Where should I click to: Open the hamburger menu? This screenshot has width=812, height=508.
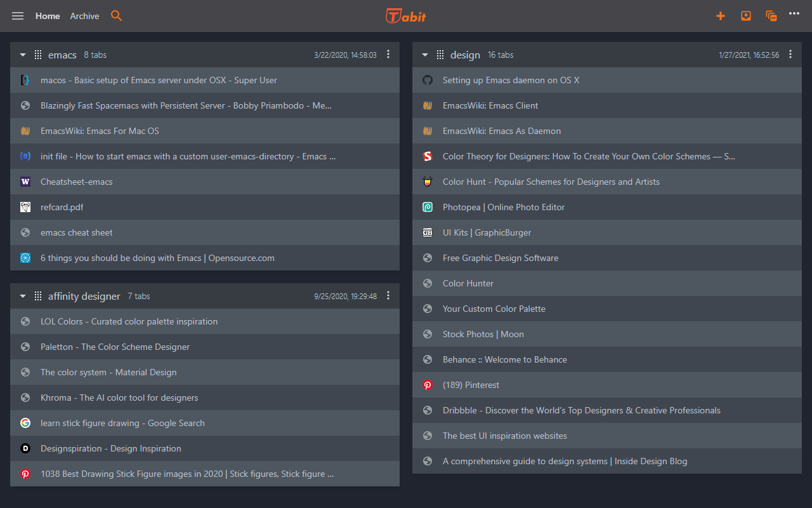point(18,16)
